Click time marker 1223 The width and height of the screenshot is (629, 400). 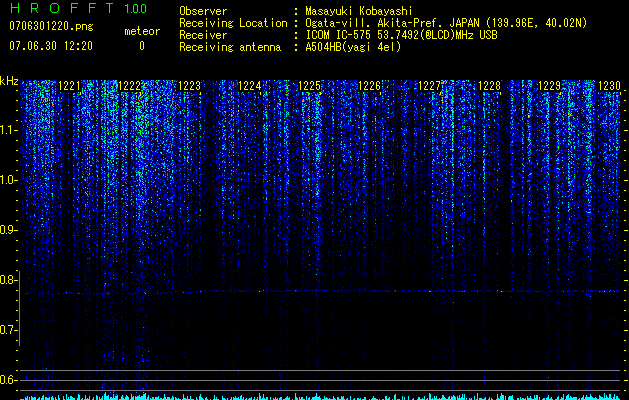pyautogui.click(x=189, y=86)
